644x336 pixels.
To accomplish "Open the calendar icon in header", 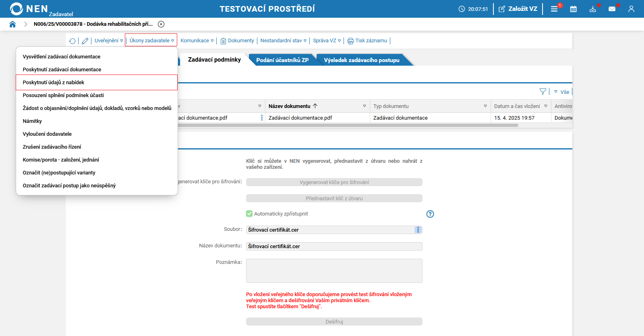I will pyautogui.click(x=574, y=9).
